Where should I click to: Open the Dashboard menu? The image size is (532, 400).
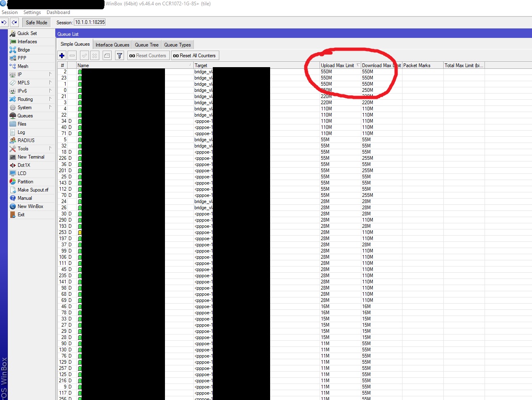point(58,12)
